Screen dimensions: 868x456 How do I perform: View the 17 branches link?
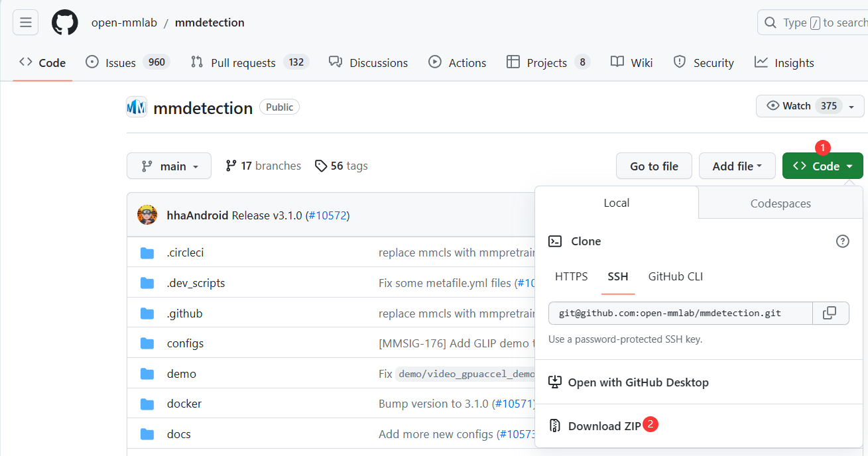point(263,166)
